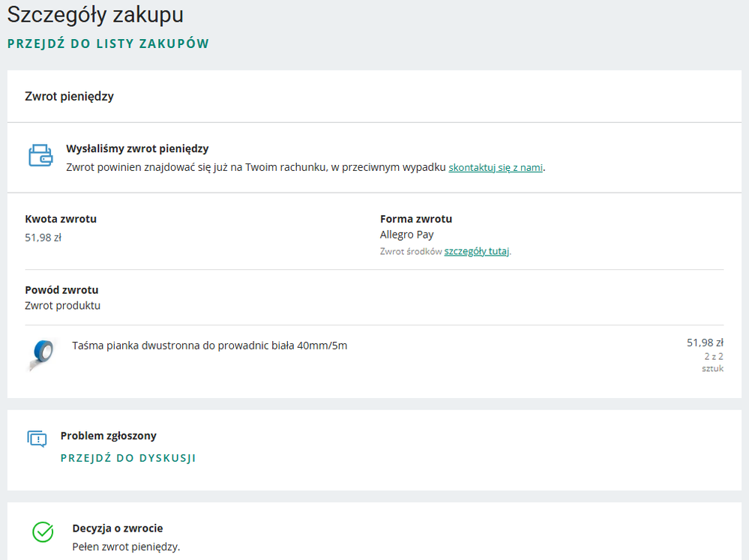Click the Allegro Pay refund method text
Screen dimensions: 749x560
click(x=407, y=234)
